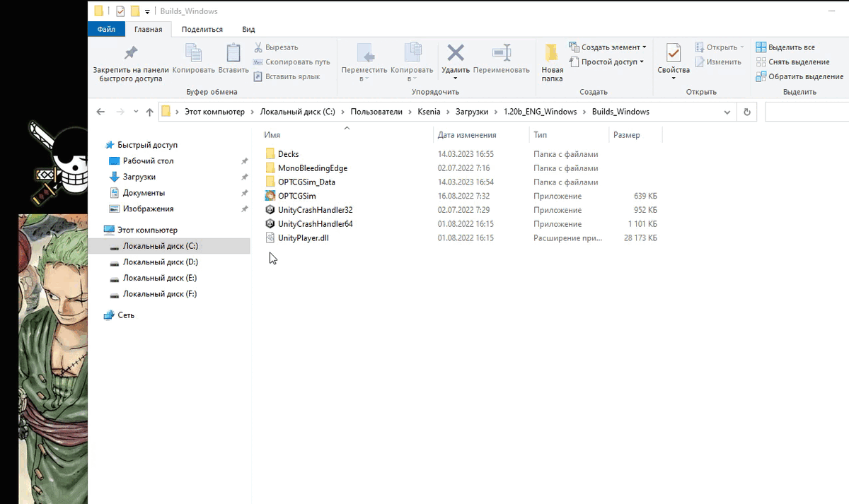The image size is (849, 504).
Task: Click Локальный диск (C:) breadcrumb
Action: point(298,112)
